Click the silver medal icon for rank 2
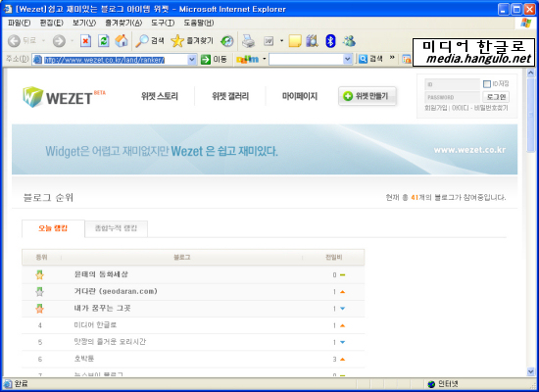 39,292
